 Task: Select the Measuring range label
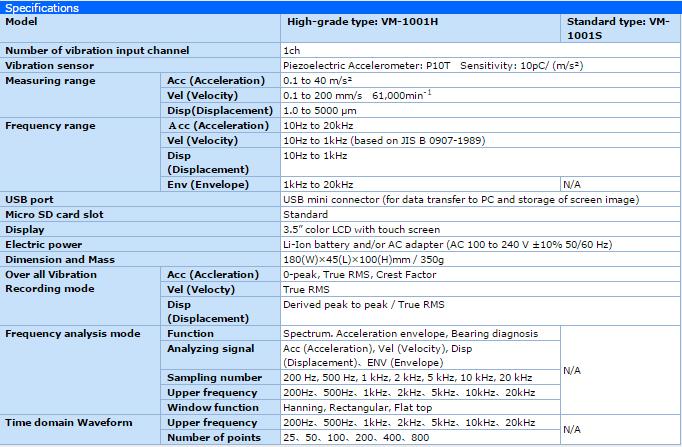tap(50, 80)
